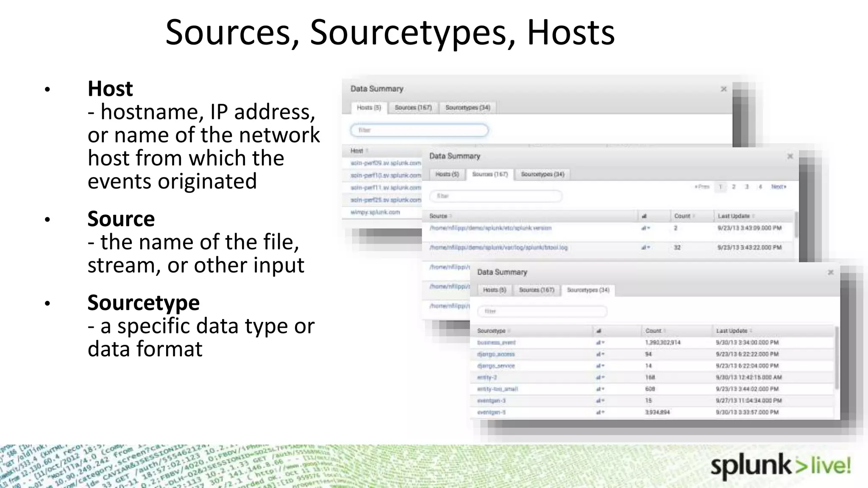
Task: Open chart icon for btool.log source row
Action: click(x=645, y=248)
